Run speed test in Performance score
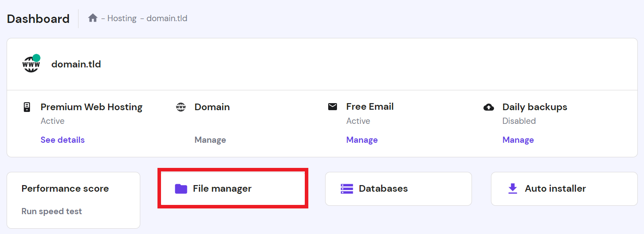The image size is (644, 234). (x=52, y=211)
